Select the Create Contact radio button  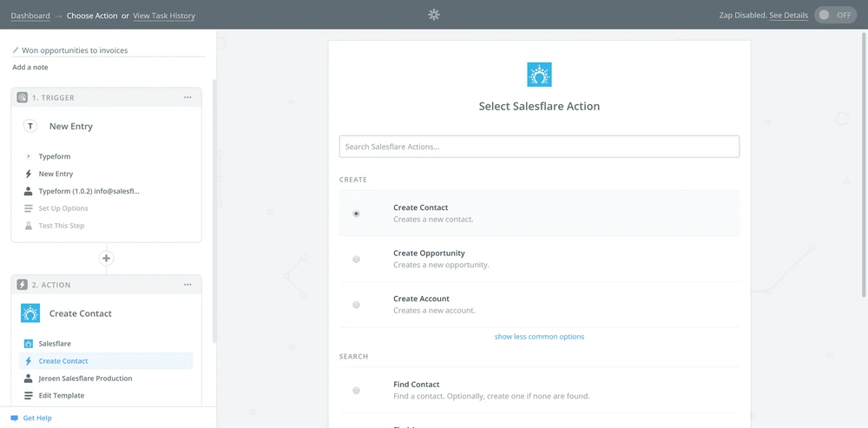356,214
